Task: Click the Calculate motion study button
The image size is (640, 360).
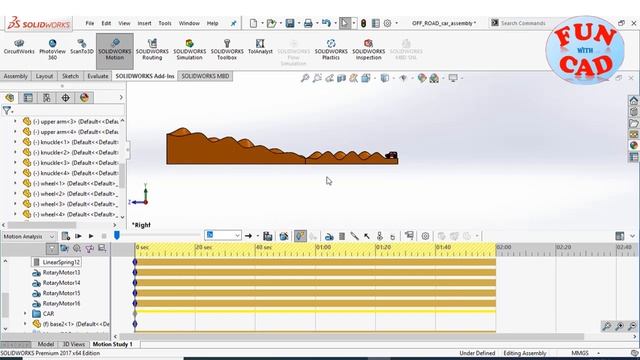Action: [65, 236]
